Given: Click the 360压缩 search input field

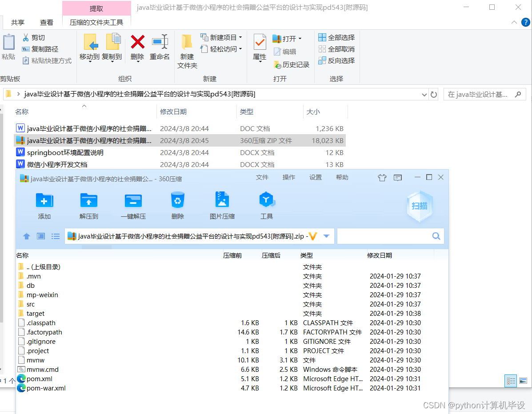Looking at the screenshot, I should 384,236.
